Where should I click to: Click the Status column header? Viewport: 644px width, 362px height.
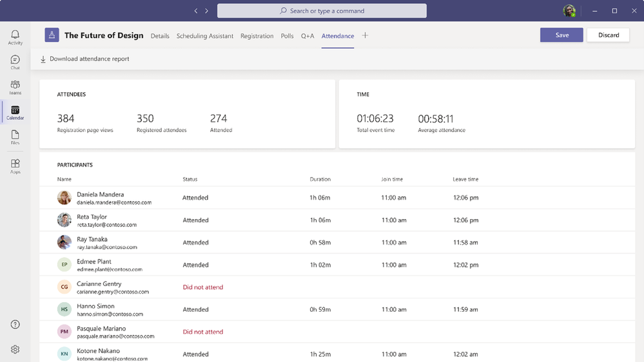(190, 179)
